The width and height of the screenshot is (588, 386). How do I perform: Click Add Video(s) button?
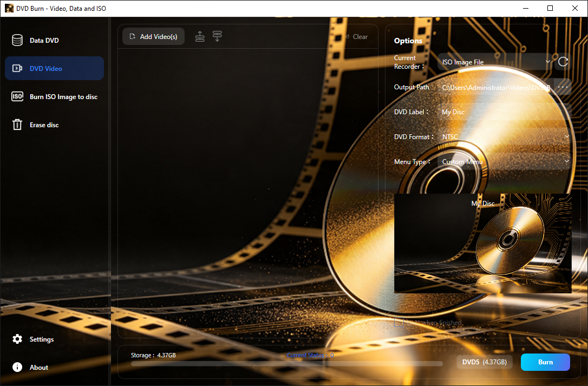(x=153, y=36)
